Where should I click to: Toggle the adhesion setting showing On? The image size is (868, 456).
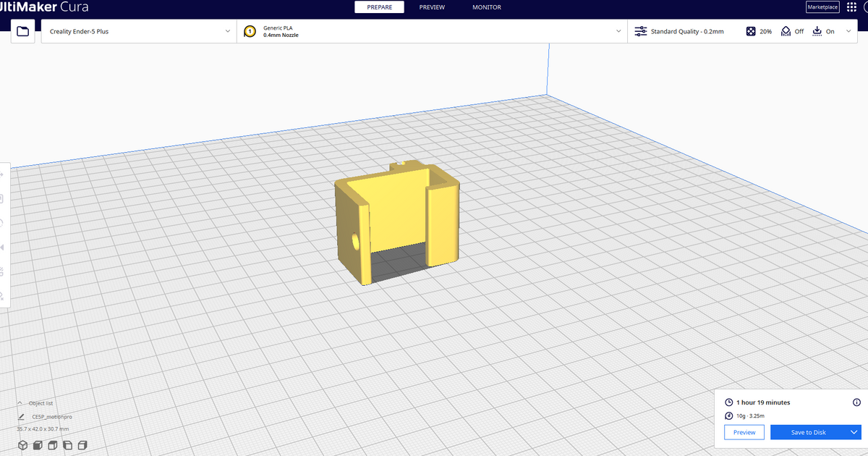(817, 31)
